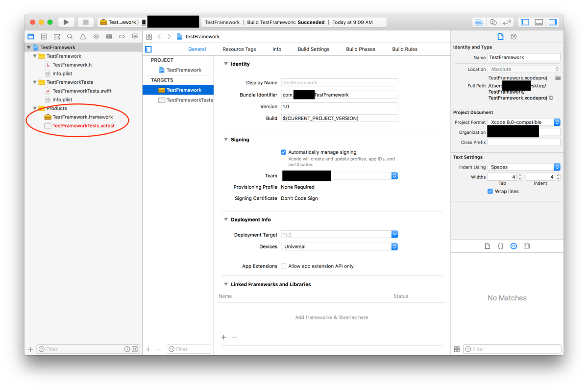Collapse the Products group
The height and width of the screenshot is (390, 588).
(x=35, y=108)
